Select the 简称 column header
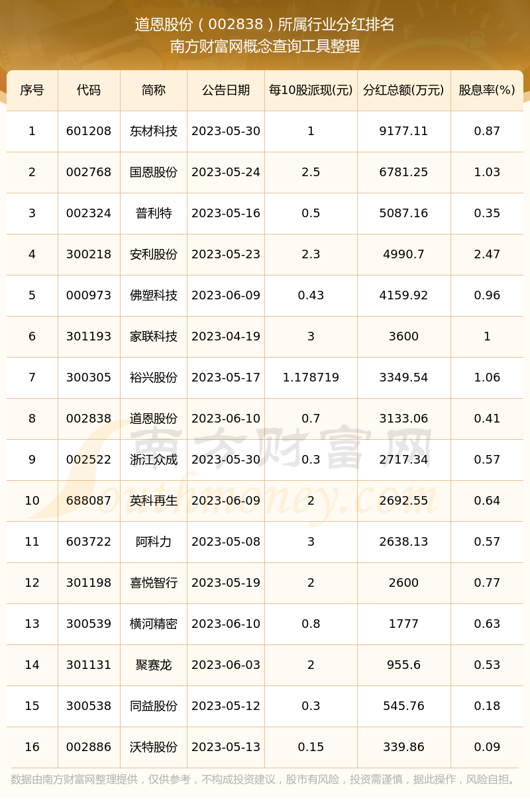530x812 pixels. tap(154, 90)
